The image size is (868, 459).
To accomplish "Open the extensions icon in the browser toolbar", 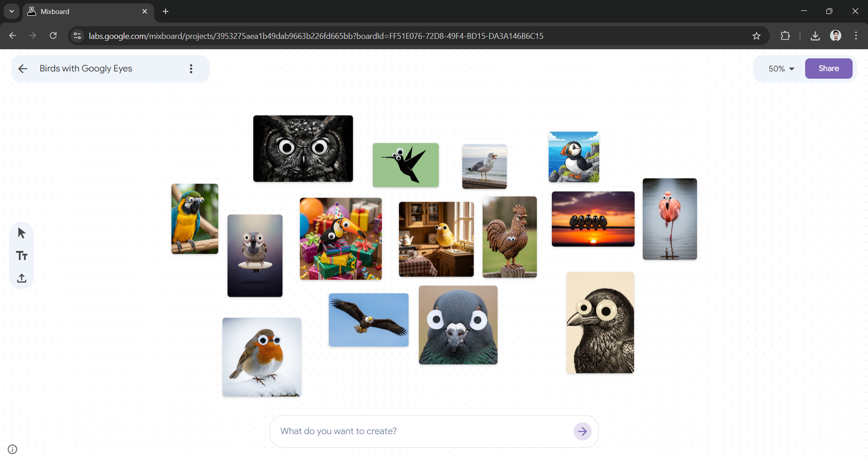I will pyautogui.click(x=786, y=36).
